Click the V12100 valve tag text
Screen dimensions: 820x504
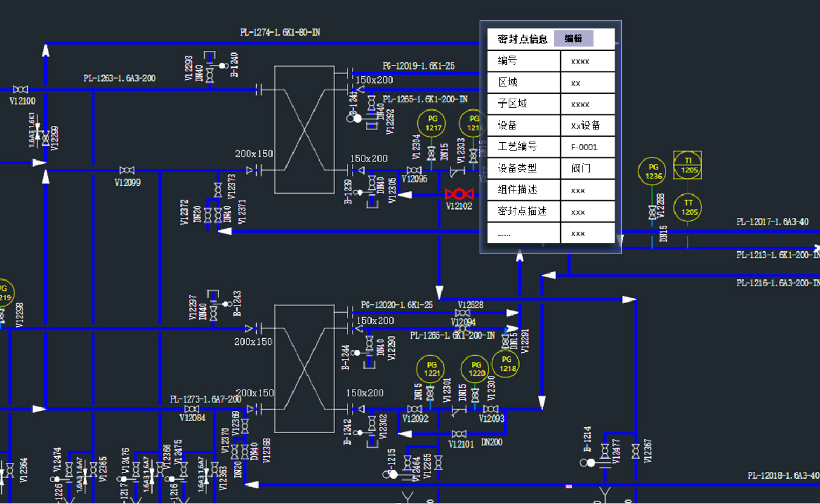[x=22, y=101]
